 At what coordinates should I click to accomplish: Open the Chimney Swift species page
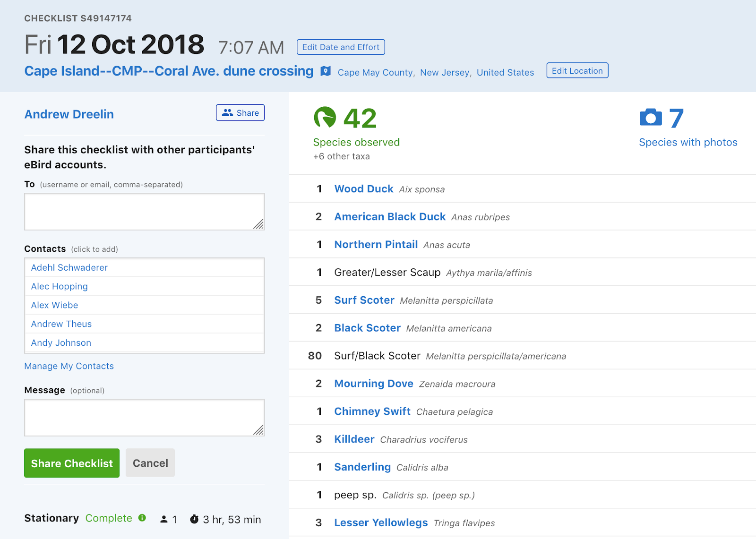coord(372,411)
